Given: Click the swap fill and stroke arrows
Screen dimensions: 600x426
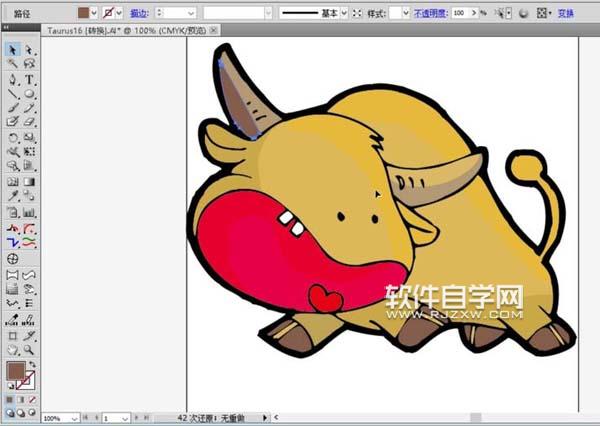Looking at the screenshot, I should tap(33, 364).
